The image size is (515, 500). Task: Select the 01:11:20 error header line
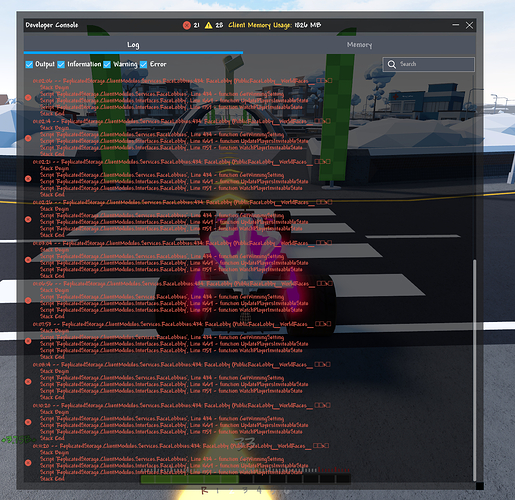(x=181, y=446)
